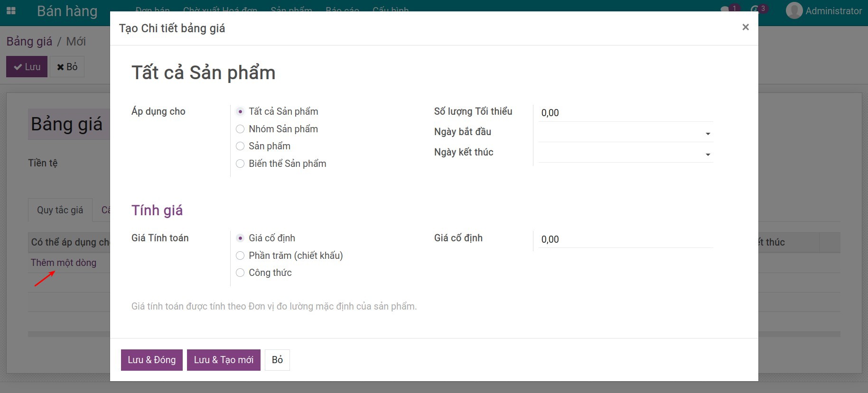Click the Administrator avatar icon

click(x=794, y=10)
